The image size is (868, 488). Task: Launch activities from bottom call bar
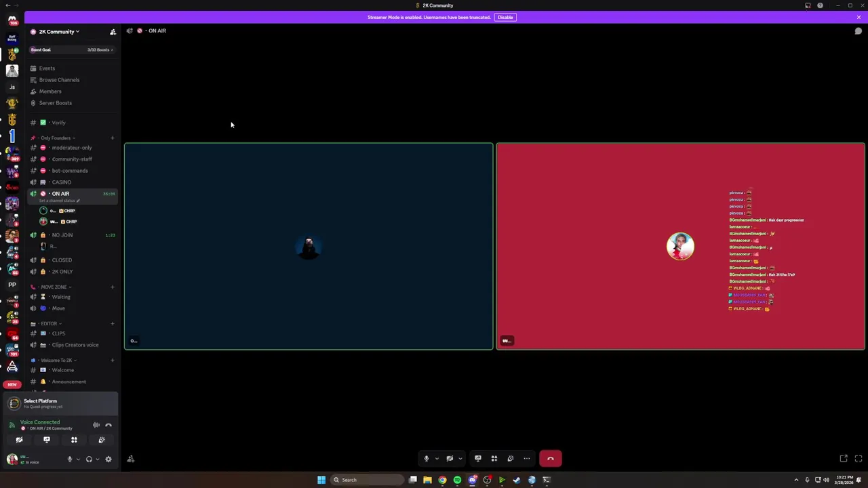tap(494, 459)
